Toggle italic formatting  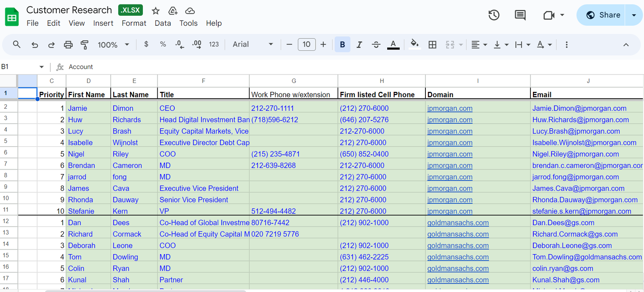pos(359,44)
